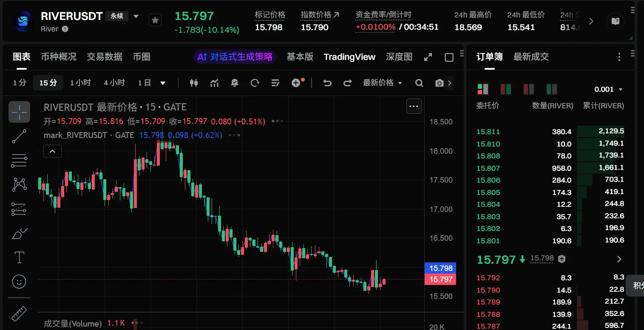Change the candlestick chart type

[x=194, y=83]
